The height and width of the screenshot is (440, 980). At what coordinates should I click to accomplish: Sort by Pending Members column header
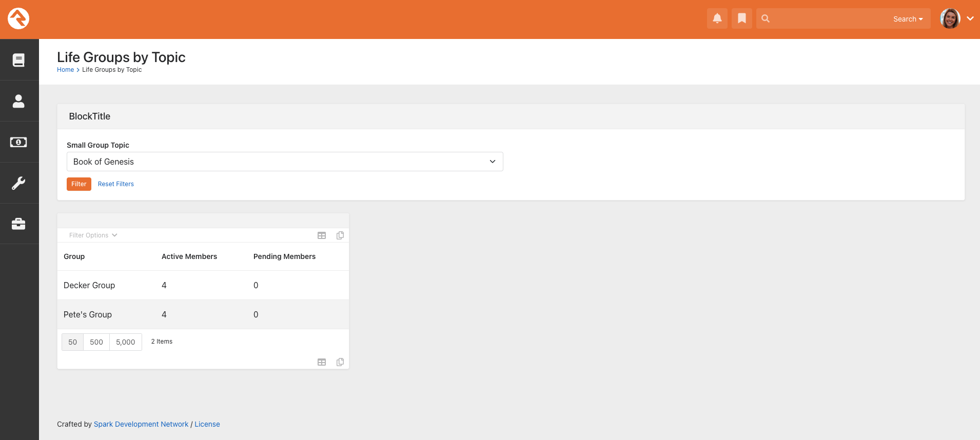point(284,256)
